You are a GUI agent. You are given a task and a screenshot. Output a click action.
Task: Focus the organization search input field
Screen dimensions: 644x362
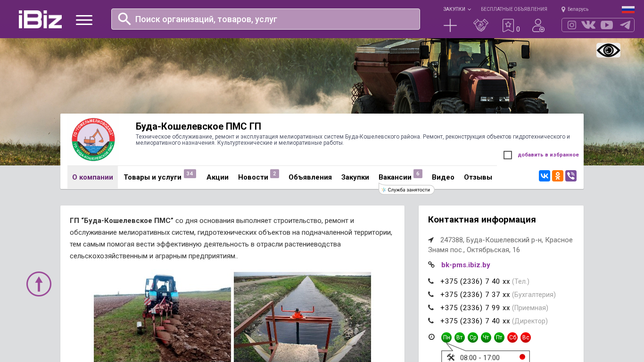(x=265, y=19)
